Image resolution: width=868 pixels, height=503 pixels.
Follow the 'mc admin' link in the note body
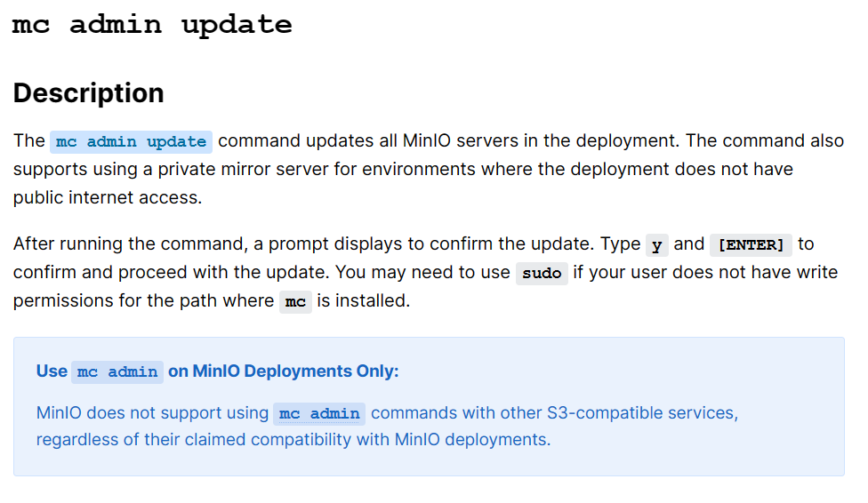click(x=319, y=414)
